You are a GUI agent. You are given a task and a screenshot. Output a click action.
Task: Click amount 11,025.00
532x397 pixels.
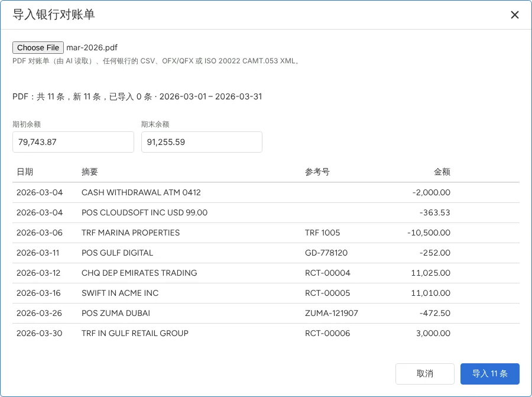point(431,273)
